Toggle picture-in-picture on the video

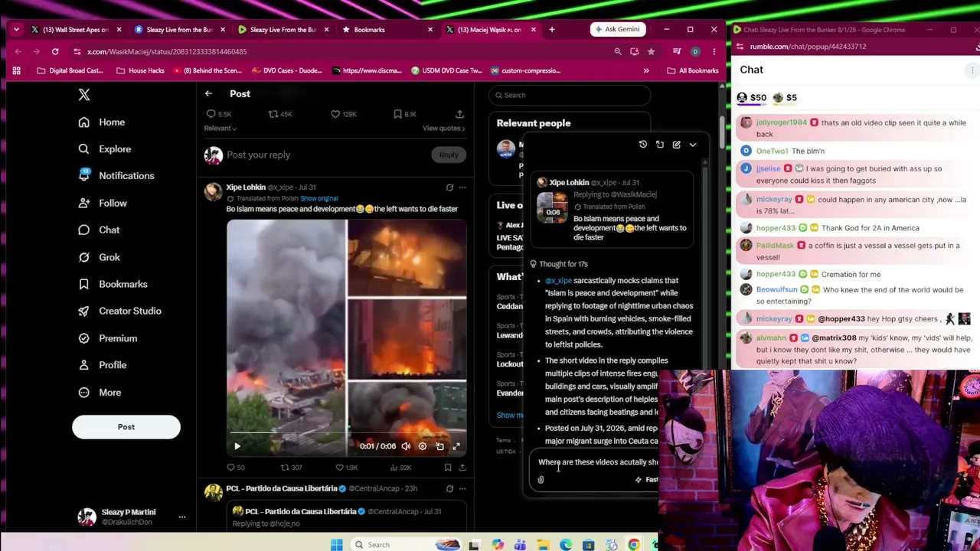439,446
